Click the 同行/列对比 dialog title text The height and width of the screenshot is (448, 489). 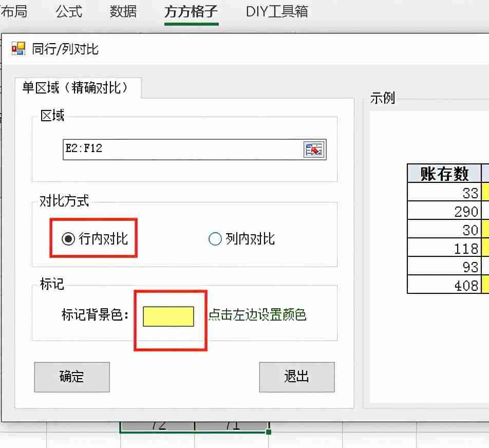[x=65, y=49]
